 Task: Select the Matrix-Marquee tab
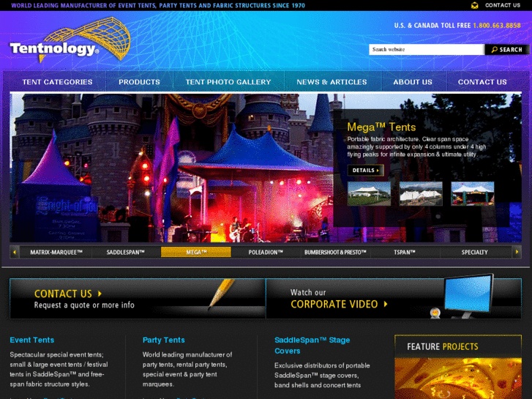[56, 253]
